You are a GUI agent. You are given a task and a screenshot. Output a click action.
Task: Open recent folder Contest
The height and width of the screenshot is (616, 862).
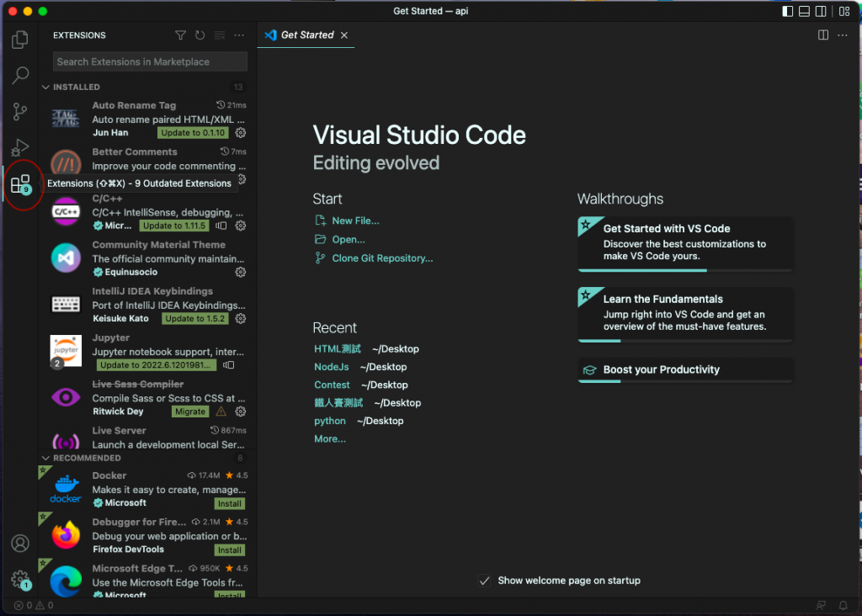point(332,385)
